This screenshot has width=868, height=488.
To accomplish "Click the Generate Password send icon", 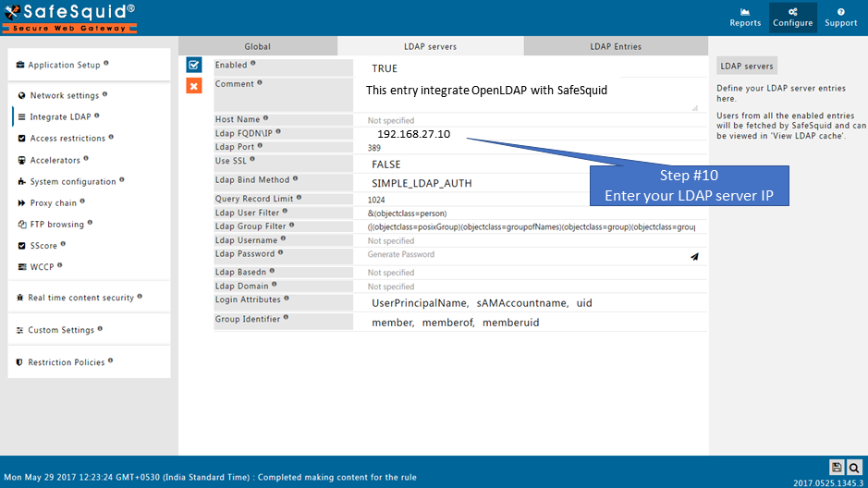I will [694, 256].
